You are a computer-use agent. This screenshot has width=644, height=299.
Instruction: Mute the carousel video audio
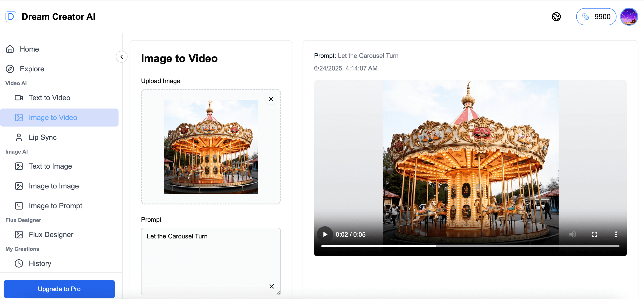click(573, 234)
